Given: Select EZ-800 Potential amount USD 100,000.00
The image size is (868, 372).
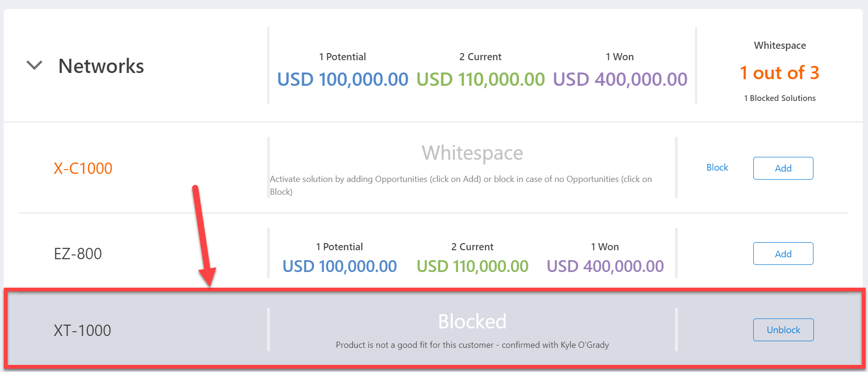Looking at the screenshot, I should coord(340,266).
